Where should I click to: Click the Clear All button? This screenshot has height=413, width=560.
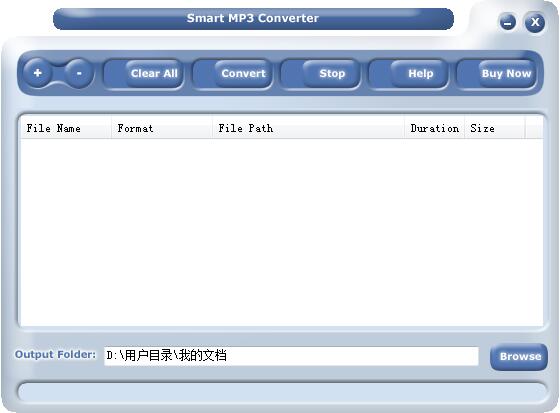pos(154,73)
